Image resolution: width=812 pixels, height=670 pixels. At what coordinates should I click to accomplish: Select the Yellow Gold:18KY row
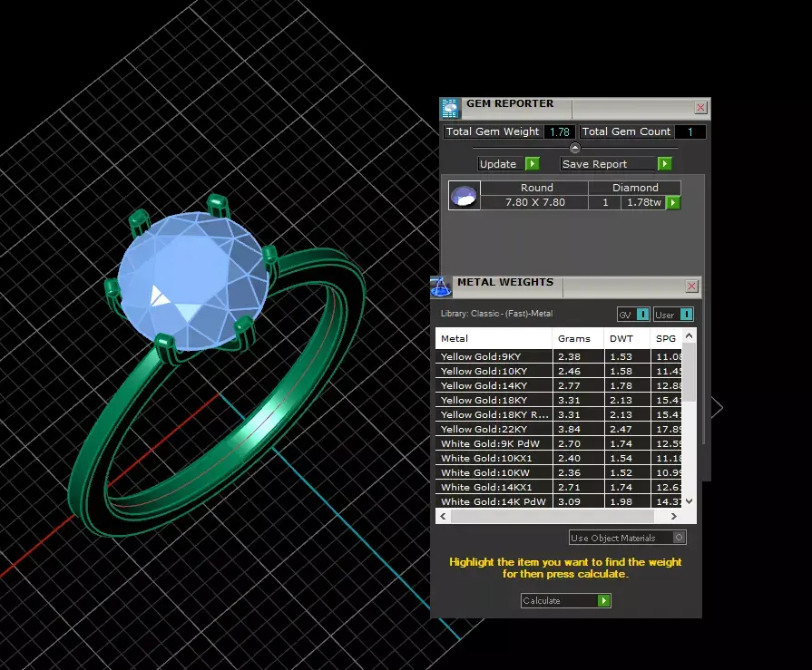[559, 400]
